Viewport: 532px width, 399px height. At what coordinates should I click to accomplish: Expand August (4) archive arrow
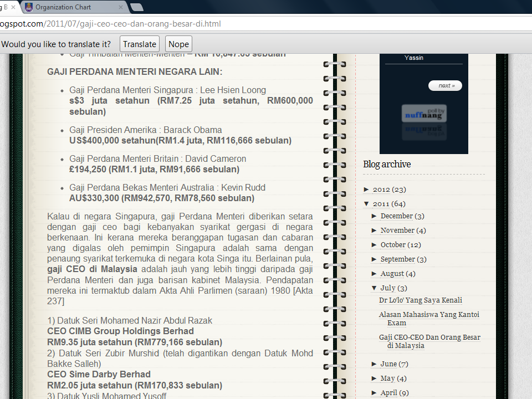[374, 273]
